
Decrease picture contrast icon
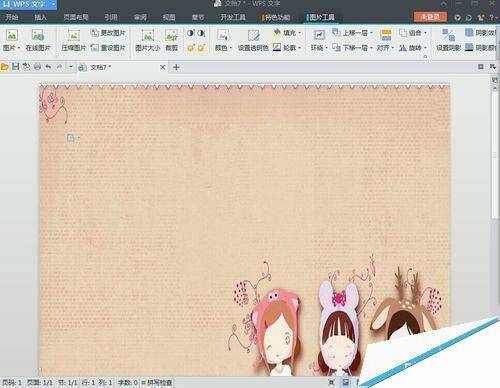pyautogui.click(x=201, y=33)
